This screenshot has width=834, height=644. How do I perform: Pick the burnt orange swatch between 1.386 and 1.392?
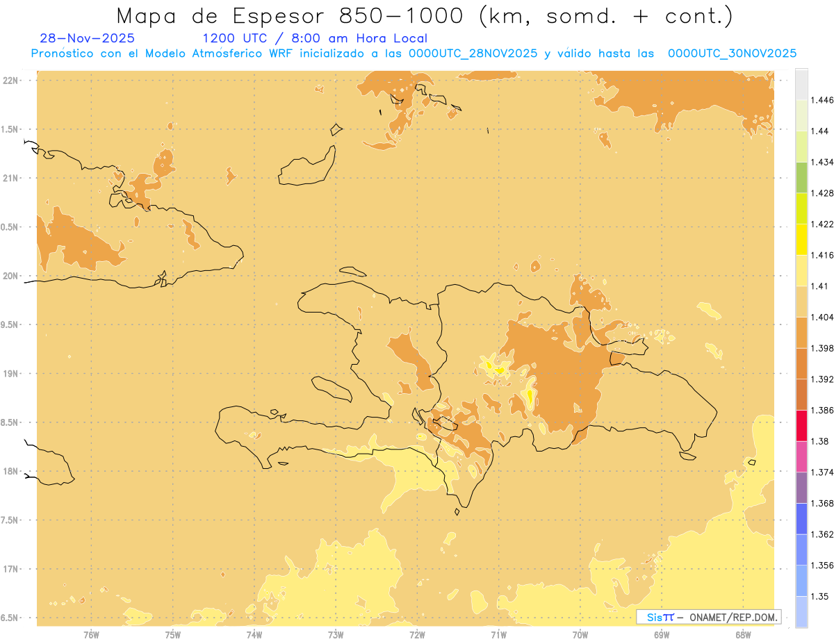[x=801, y=395]
